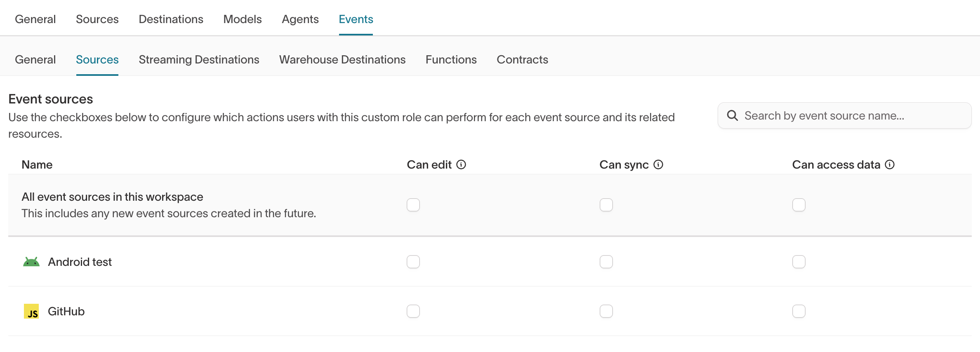Open the top-level Sources tab
The width and height of the screenshot is (980, 352).
(97, 19)
